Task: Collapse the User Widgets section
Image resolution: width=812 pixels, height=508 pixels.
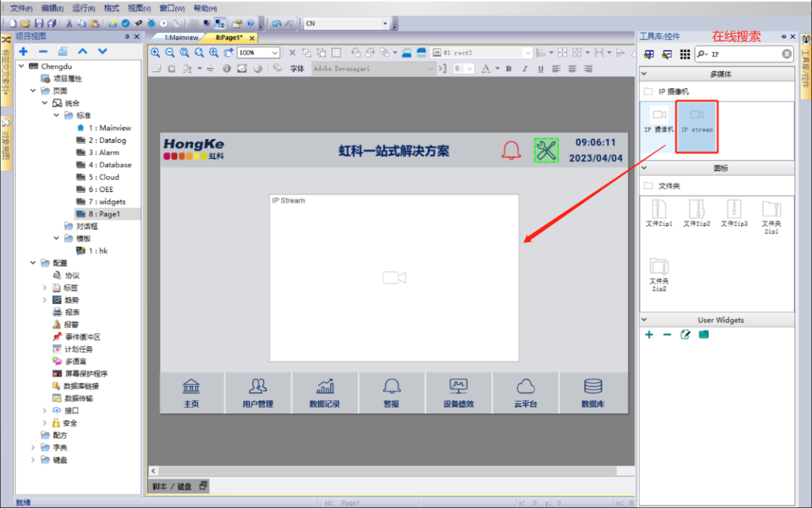Action: 645,320
